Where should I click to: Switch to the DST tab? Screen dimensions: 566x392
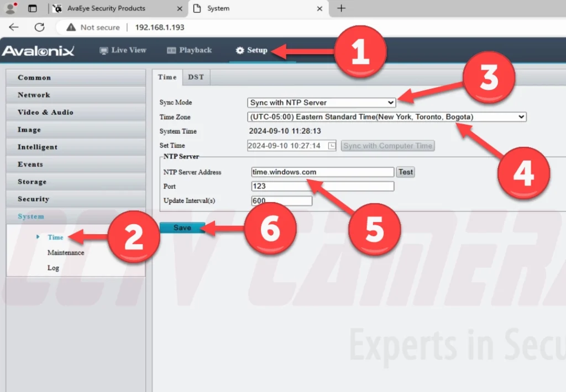pyautogui.click(x=196, y=77)
